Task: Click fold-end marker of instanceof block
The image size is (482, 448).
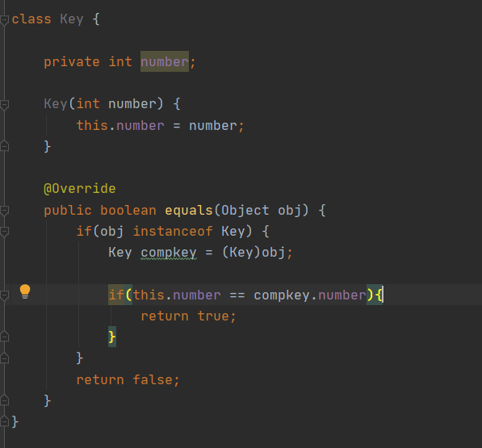Action: click(x=4, y=358)
